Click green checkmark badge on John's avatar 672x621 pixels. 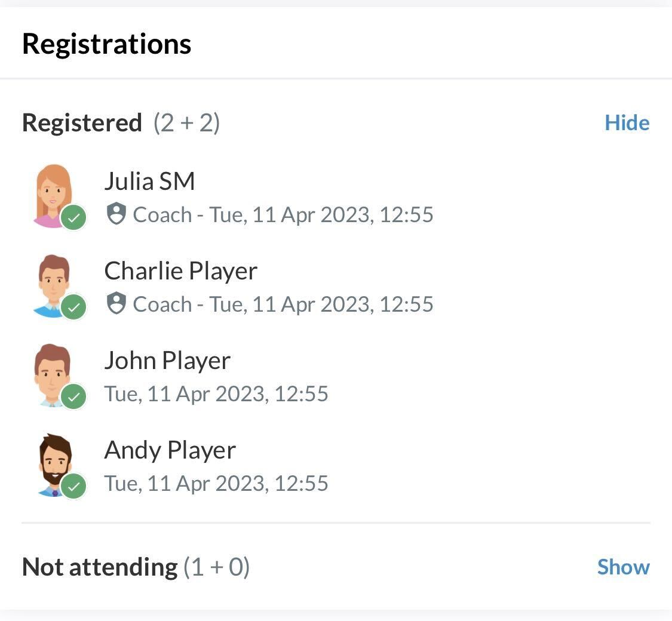click(73, 397)
